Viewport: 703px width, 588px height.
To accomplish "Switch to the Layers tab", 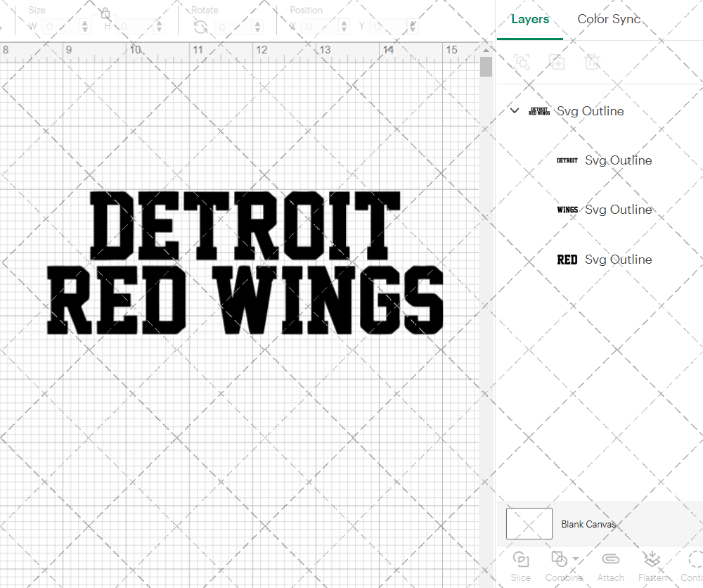I will tap(530, 19).
